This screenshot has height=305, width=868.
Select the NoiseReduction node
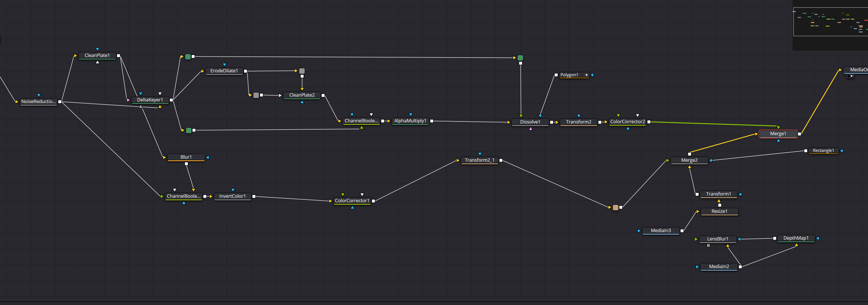38,101
